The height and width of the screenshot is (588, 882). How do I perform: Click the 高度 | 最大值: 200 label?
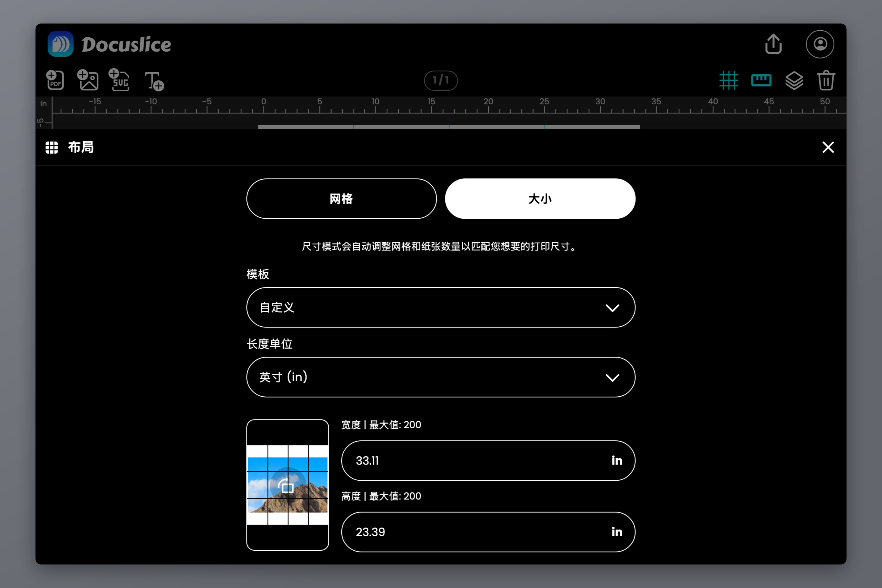coord(381,496)
